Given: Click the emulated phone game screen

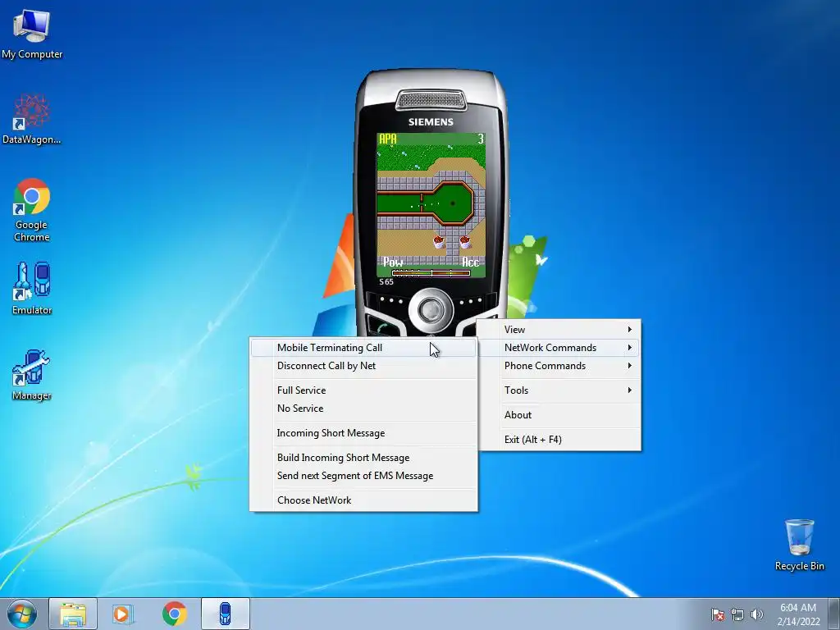Looking at the screenshot, I should click(431, 205).
